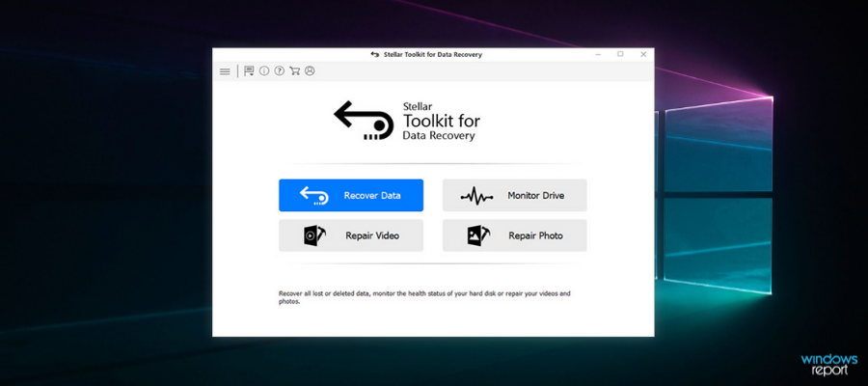
Task: Minimize the Stellar Toolkit window
Action: (x=598, y=54)
